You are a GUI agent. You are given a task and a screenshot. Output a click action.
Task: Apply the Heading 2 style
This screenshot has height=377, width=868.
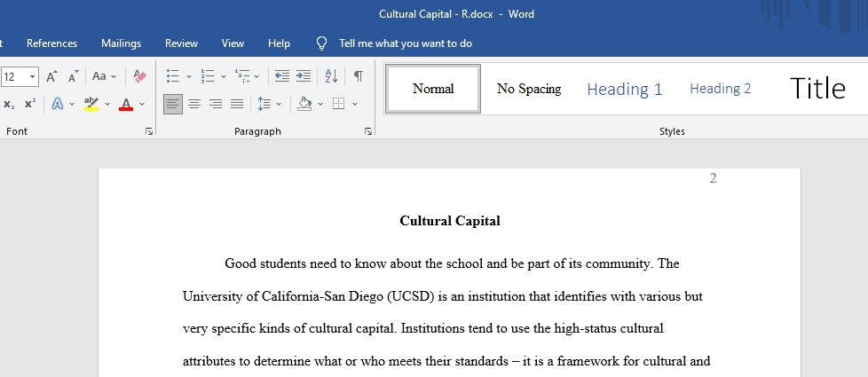pos(720,89)
